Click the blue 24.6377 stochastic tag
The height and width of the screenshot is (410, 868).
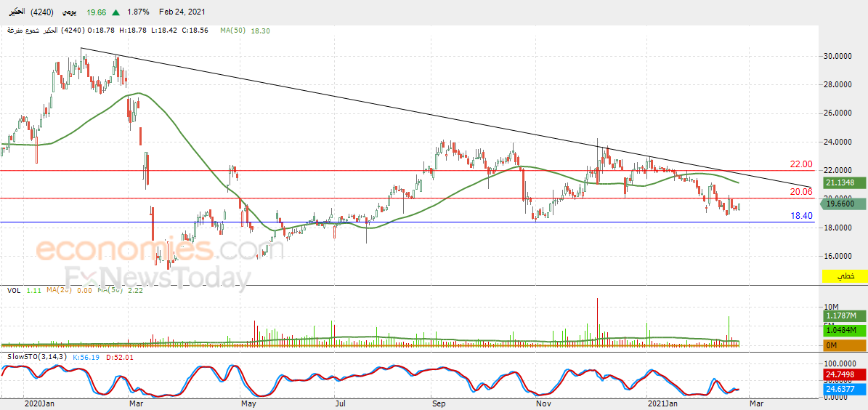(x=845, y=390)
